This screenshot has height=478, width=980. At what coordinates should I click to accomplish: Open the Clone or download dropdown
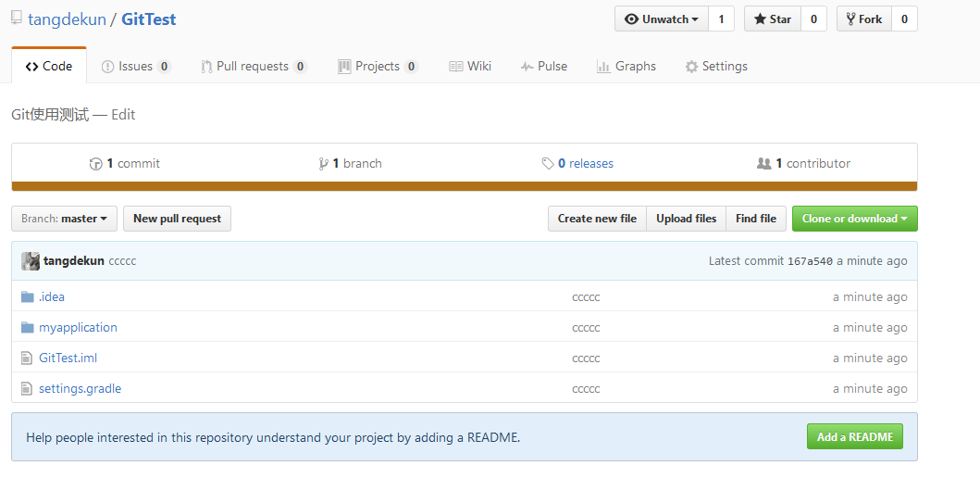point(855,219)
